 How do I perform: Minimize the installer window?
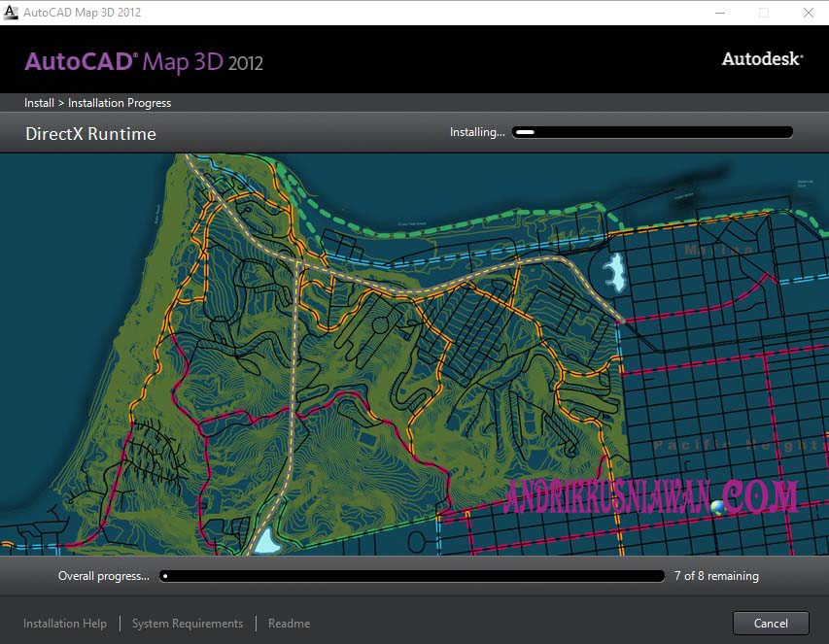[720, 13]
